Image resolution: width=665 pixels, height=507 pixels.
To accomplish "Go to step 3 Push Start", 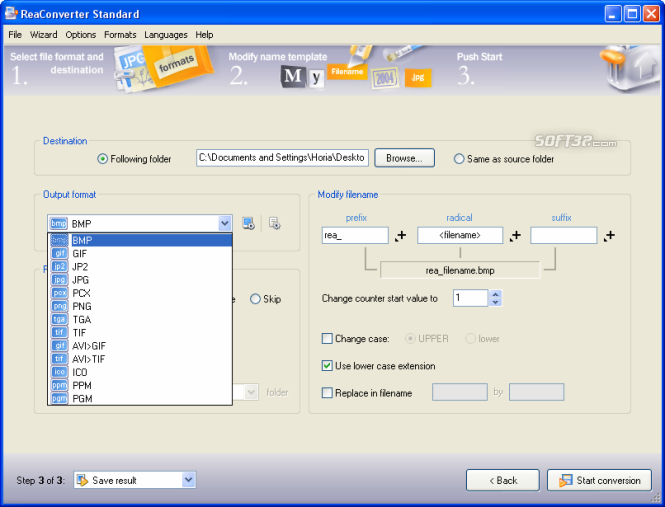I will point(479,69).
